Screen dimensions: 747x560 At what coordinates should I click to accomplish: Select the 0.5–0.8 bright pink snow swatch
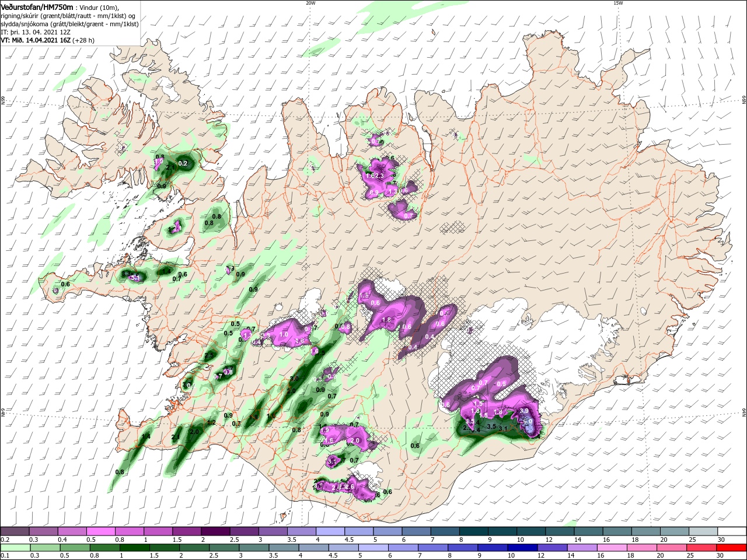[100, 531]
